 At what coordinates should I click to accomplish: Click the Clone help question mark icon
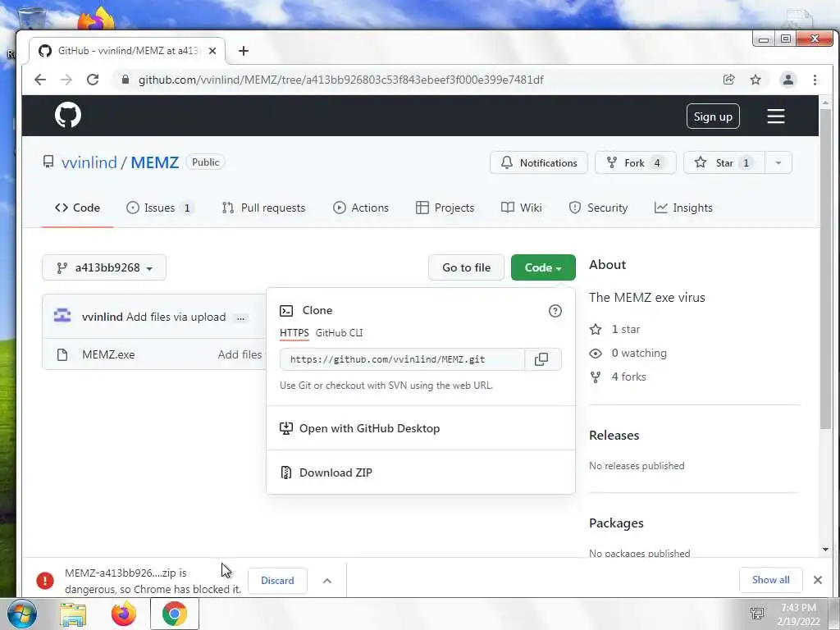(x=555, y=311)
